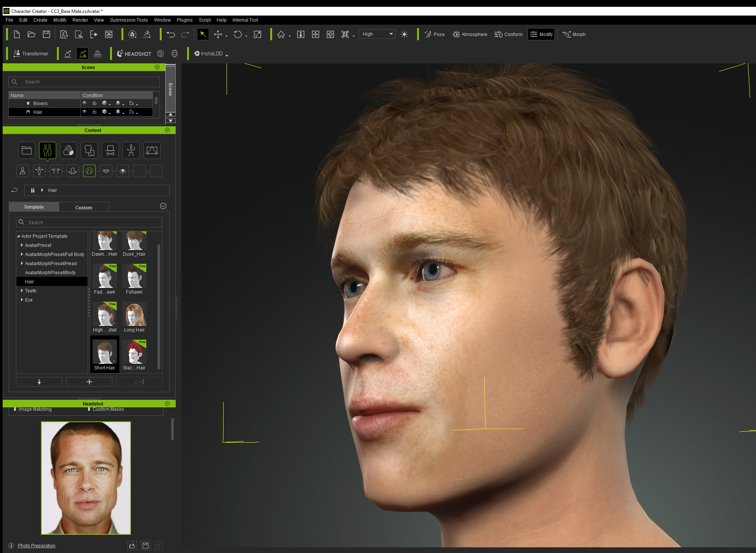The image size is (756, 553).
Task: Open the Photo Preparation link
Action: click(36, 546)
